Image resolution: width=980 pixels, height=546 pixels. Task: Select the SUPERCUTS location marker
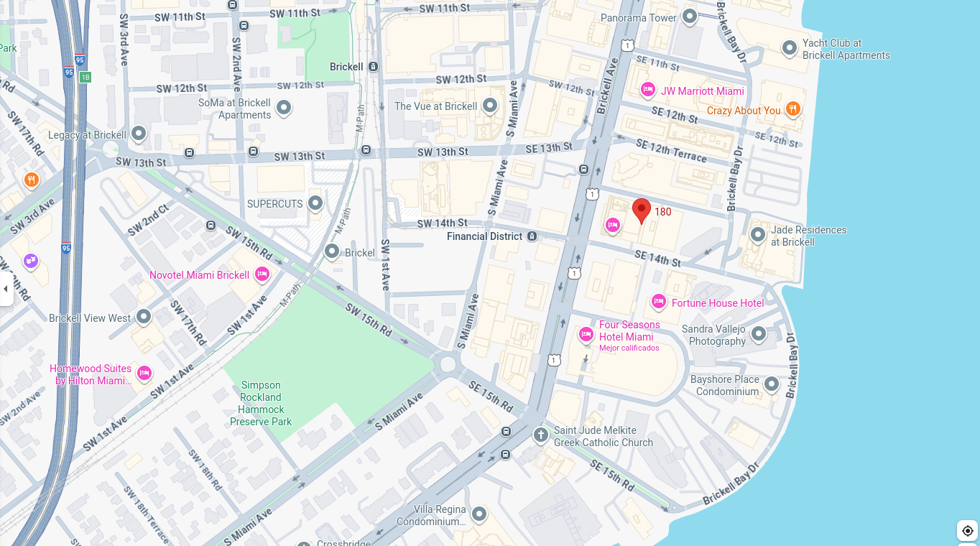click(x=315, y=203)
